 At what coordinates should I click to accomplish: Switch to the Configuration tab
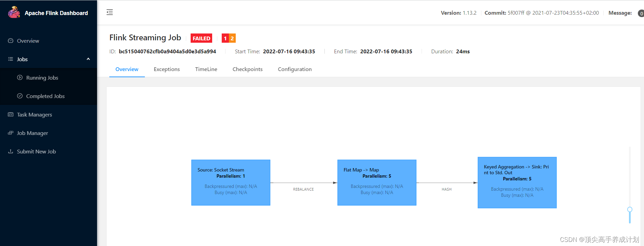(x=295, y=69)
